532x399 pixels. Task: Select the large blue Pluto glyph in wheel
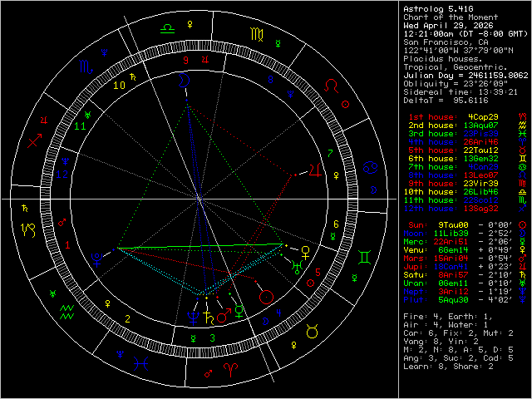click(x=97, y=259)
